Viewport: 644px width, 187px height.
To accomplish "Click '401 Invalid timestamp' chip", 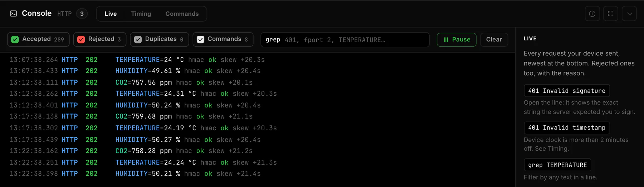I will (x=567, y=128).
